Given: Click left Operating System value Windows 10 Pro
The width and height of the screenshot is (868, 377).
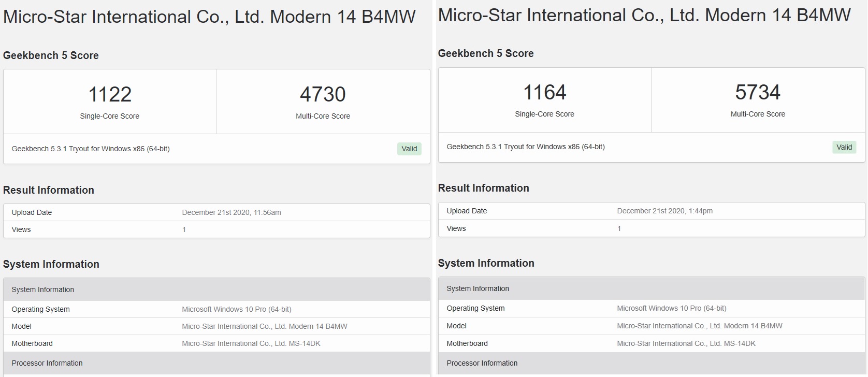Looking at the screenshot, I should [237, 309].
